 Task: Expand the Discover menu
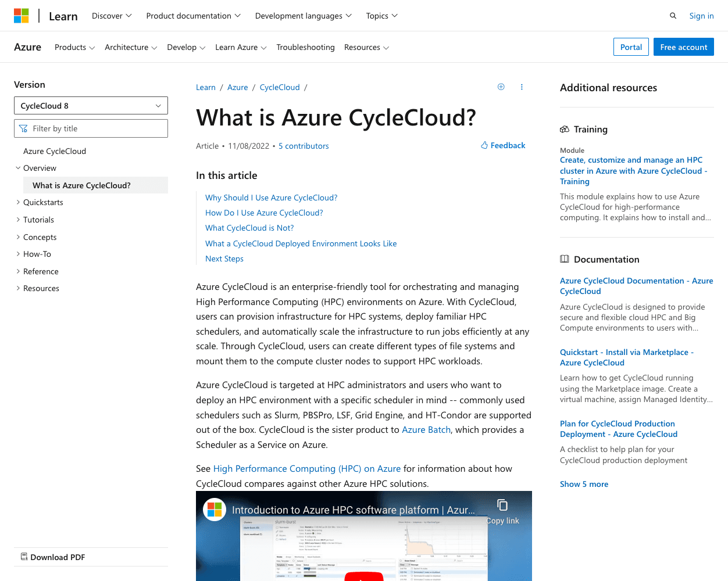112,16
